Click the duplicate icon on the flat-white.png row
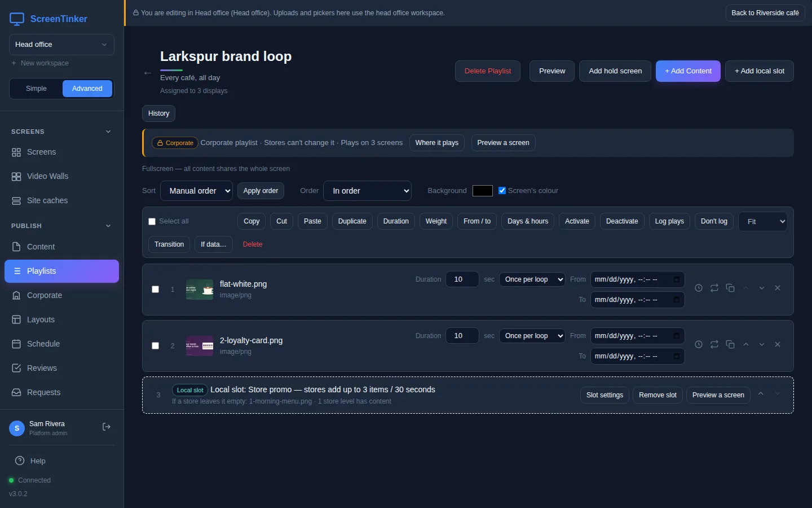This screenshot has height=508, width=812. tap(730, 288)
